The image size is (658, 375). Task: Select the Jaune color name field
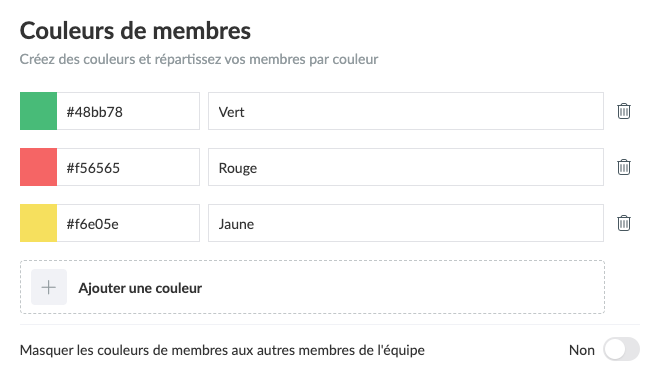tap(406, 223)
